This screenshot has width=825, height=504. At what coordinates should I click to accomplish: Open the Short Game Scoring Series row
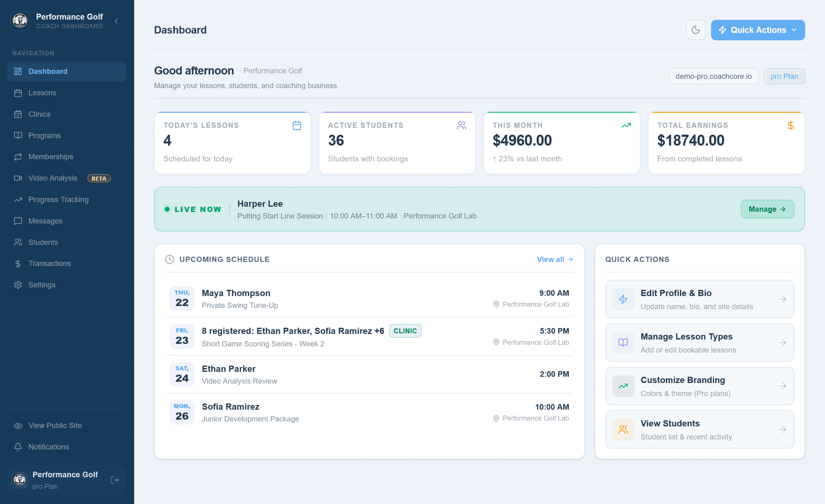pos(369,336)
